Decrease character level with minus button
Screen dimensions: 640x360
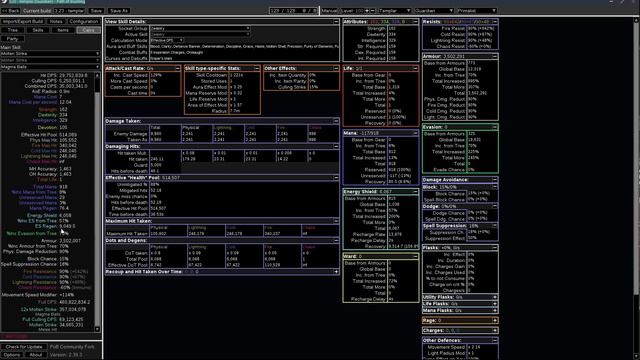click(372, 11)
